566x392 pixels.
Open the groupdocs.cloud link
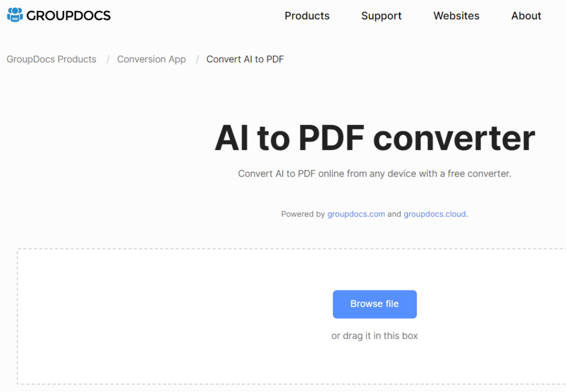click(x=434, y=214)
